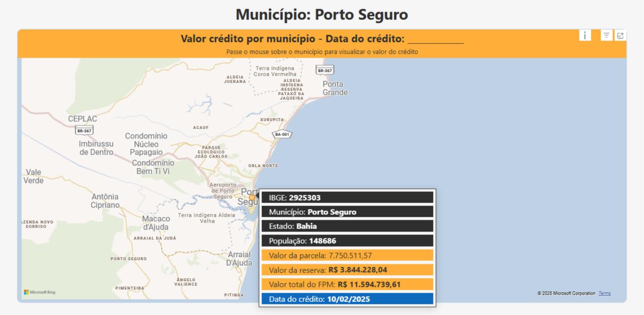Select the orange Porto Seguro map bubble

(x=252, y=198)
